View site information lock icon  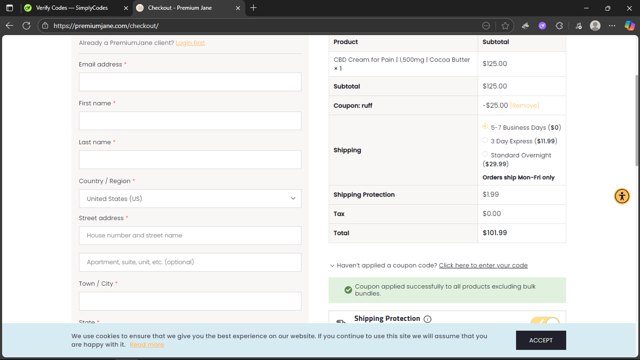pyautogui.click(x=45, y=26)
